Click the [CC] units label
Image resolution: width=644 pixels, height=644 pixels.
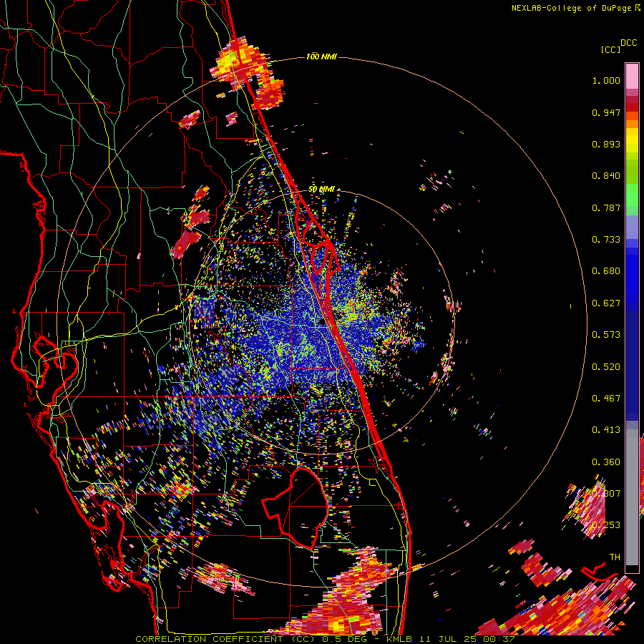point(610,49)
